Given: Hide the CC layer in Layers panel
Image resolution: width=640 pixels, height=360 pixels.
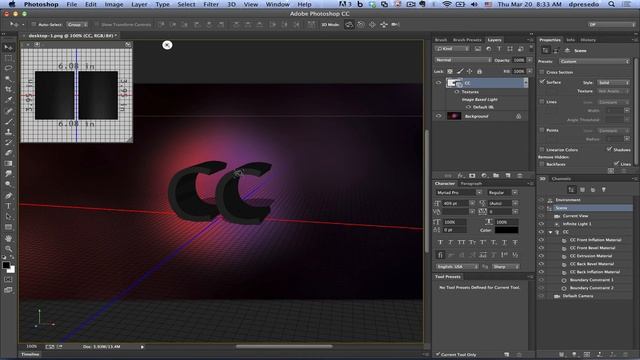Looking at the screenshot, I should coord(439,83).
